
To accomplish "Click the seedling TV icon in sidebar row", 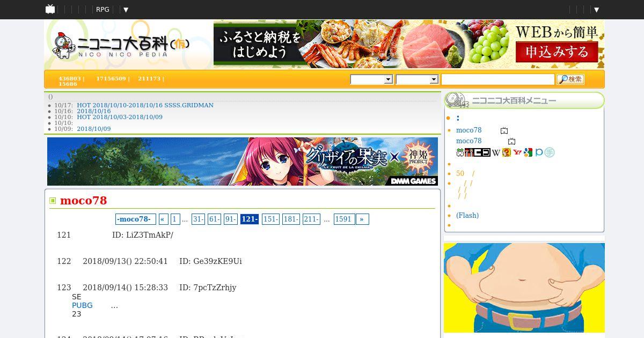I will (x=460, y=152).
